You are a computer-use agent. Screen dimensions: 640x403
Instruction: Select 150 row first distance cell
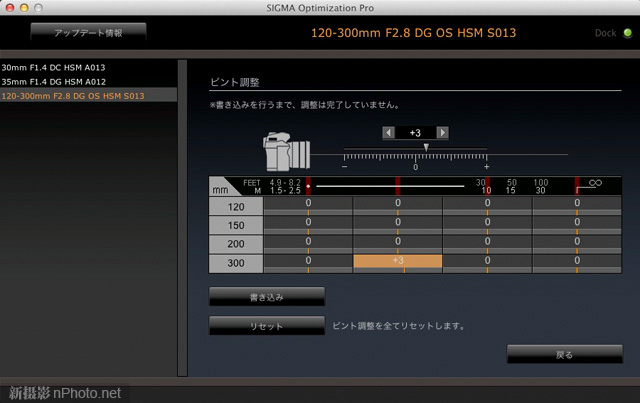click(308, 225)
